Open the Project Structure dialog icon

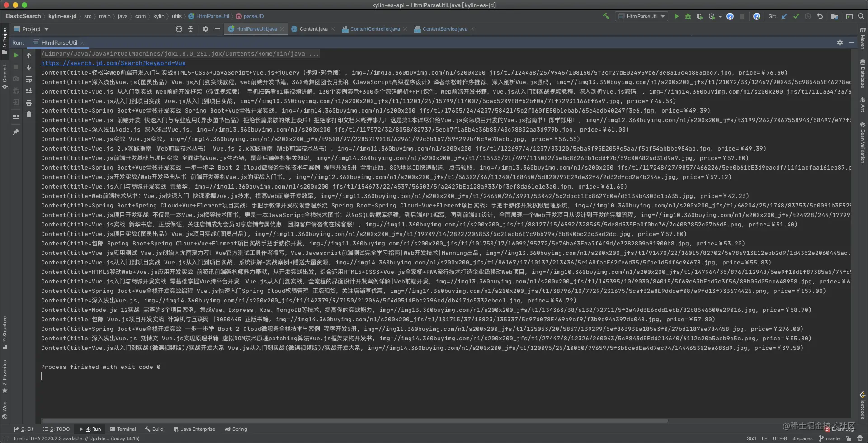(835, 16)
